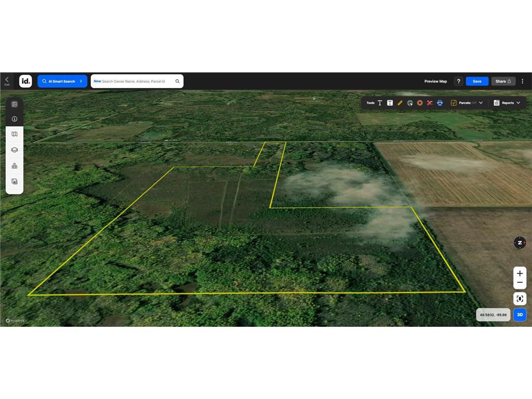
Task: Expand the Parcels dropdown
Action: [x=481, y=103]
